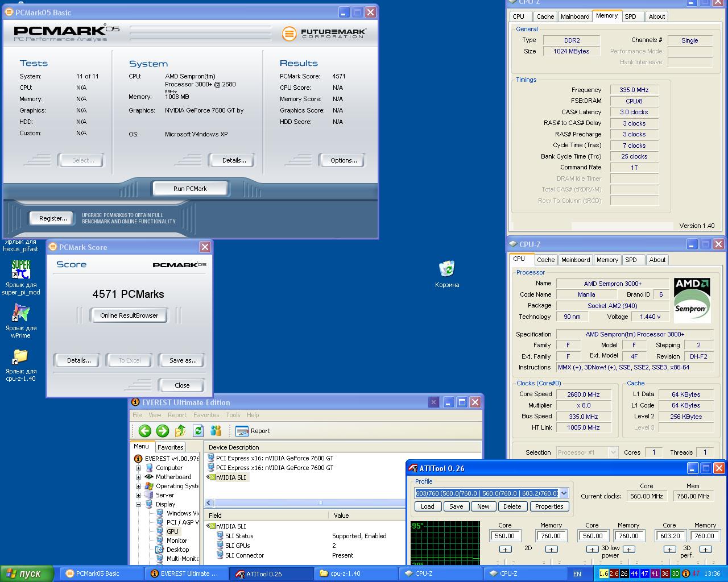The image size is (728, 582).
Task: Click the yellow 1.6 tray indicator
Action: [x=603, y=573]
